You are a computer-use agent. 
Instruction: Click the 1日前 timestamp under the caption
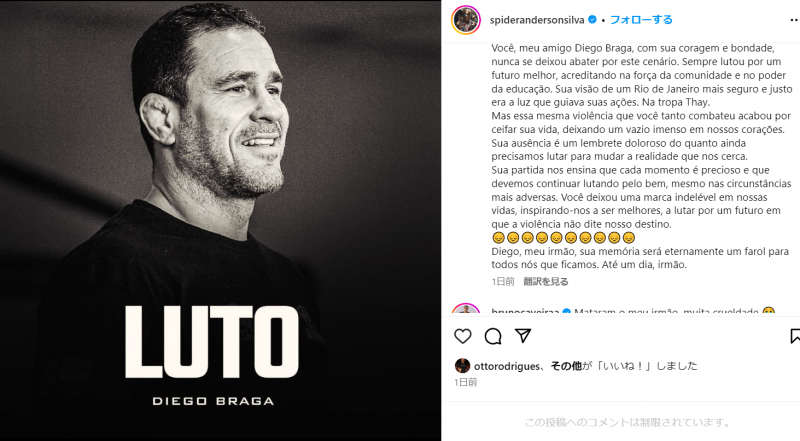pyautogui.click(x=503, y=281)
